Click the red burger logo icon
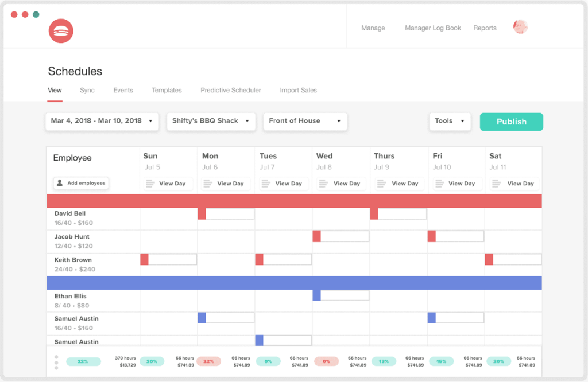This screenshot has width=588, height=382. pos(61,31)
